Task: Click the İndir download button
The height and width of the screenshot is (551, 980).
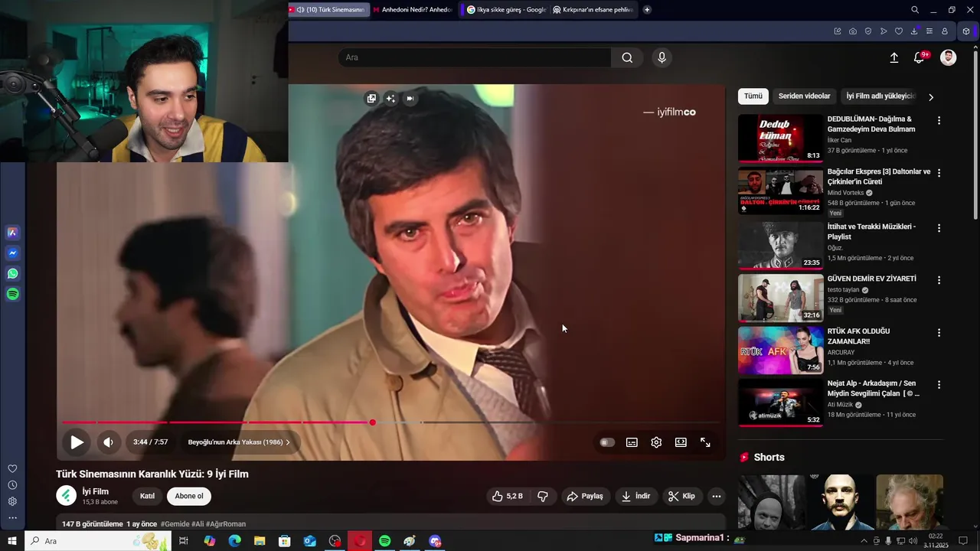Action: (x=635, y=496)
